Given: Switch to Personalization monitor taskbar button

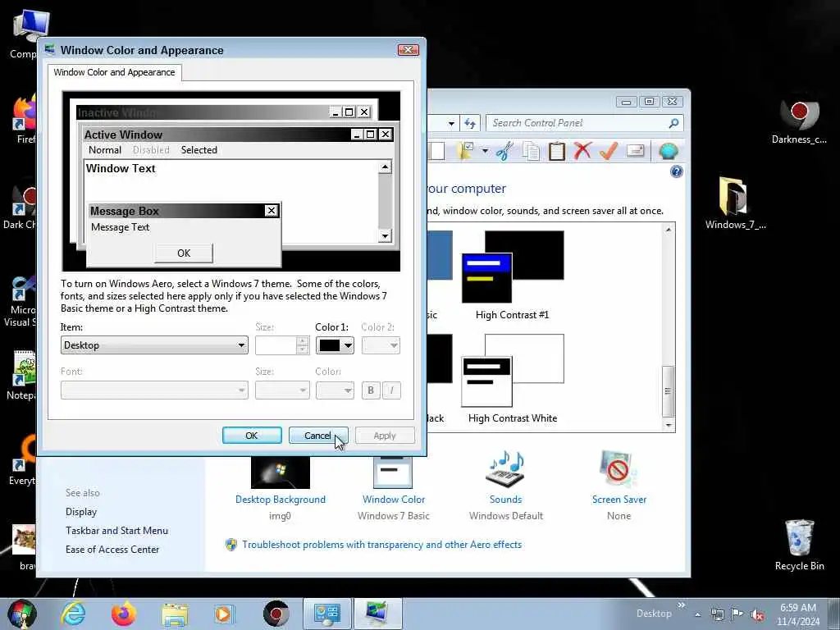Looking at the screenshot, I should click(x=377, y=614).
